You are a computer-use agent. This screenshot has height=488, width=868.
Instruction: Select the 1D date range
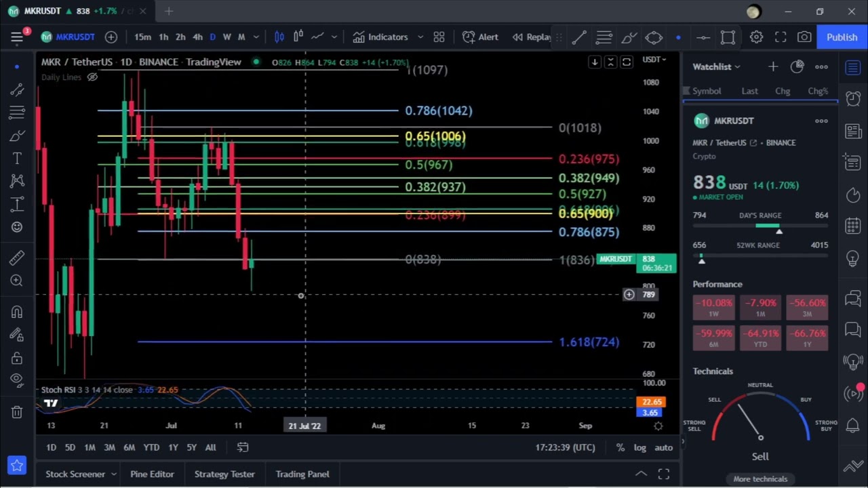(x=51, y=447)
